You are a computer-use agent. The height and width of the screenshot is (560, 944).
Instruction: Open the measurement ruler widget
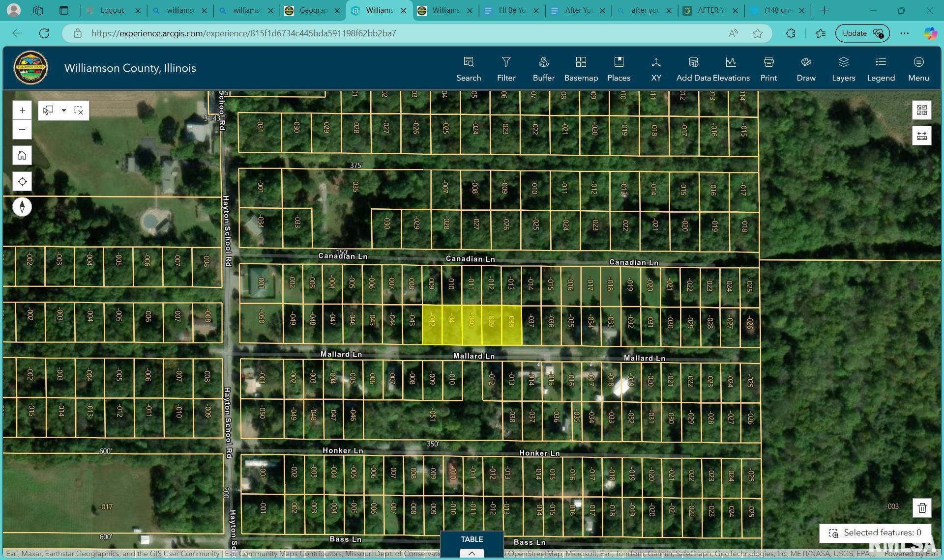(922, 136)
